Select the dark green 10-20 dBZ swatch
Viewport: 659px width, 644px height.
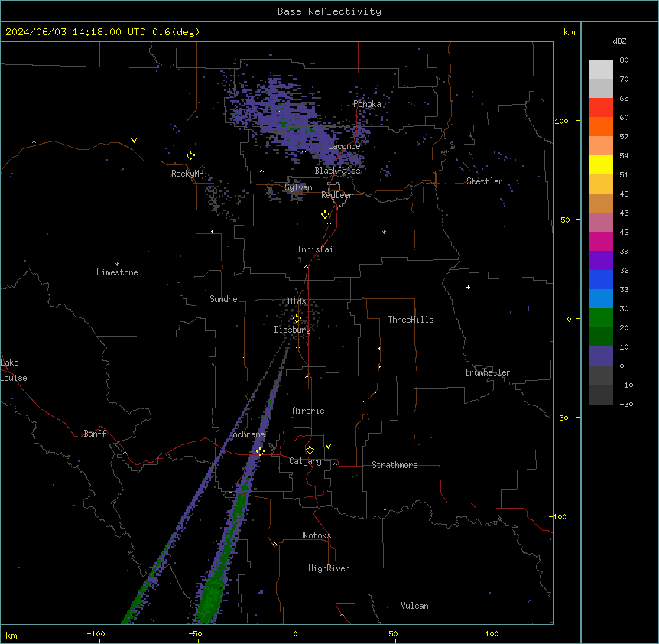click(601, 337)
